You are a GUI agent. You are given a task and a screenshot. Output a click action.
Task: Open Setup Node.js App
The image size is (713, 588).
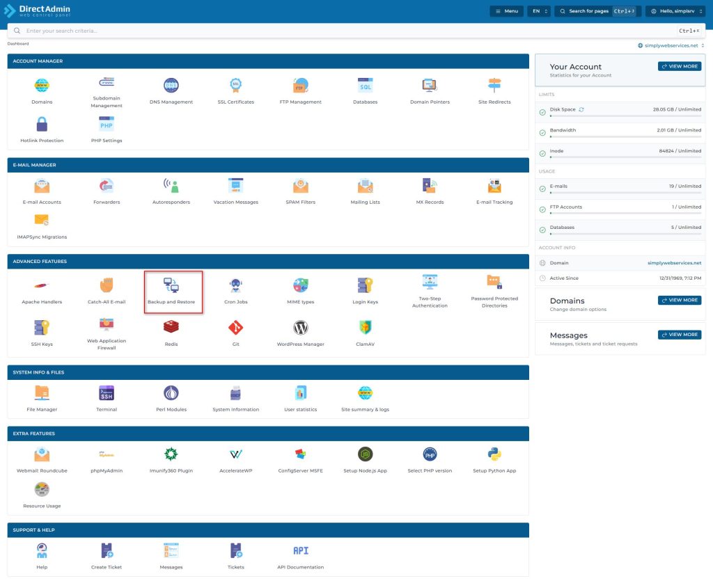365,460
